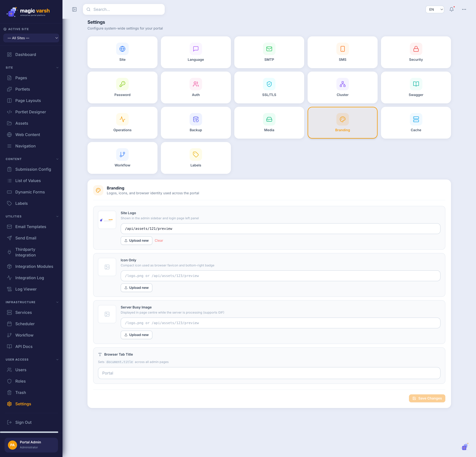Open API Docs in the sidebar
The image size is (476, 457).
coord(31,347)
